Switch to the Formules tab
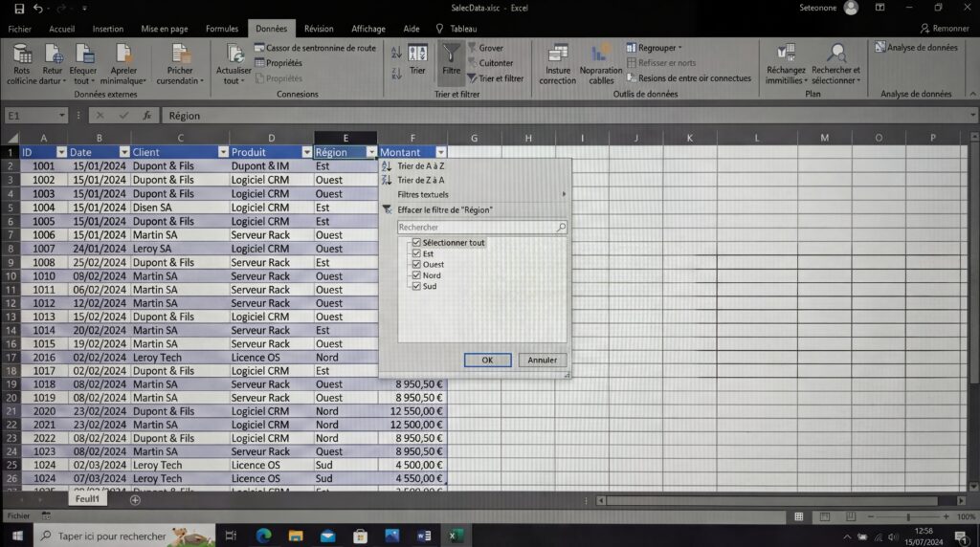Image resolution: width=980 pixels, height=547 pixels. pos(222,29)
